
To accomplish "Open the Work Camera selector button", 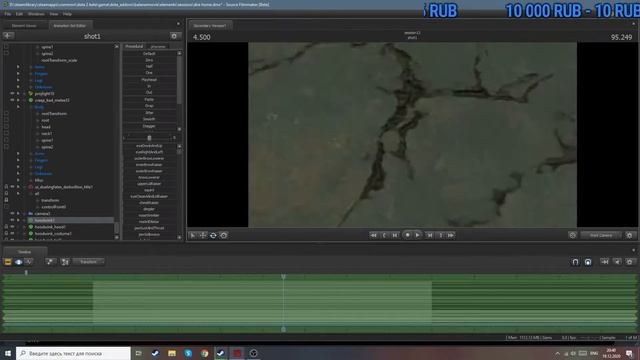I will 601,235.
